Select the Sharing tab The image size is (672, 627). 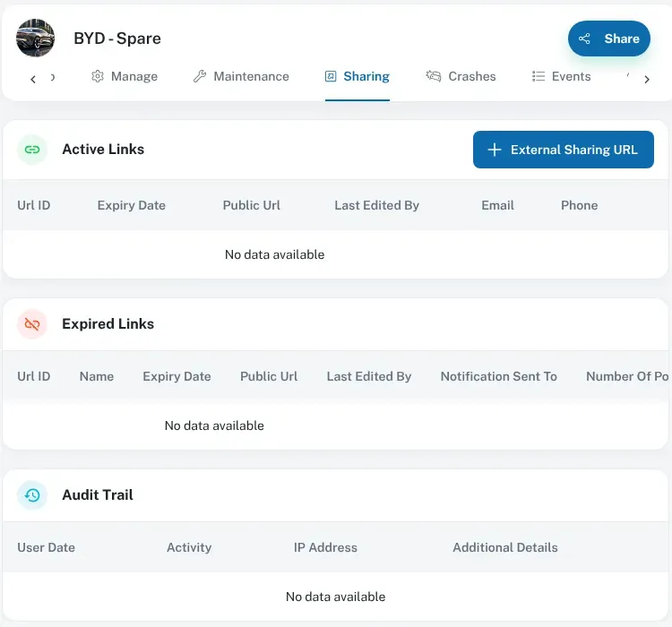click(x=357, y=76)
